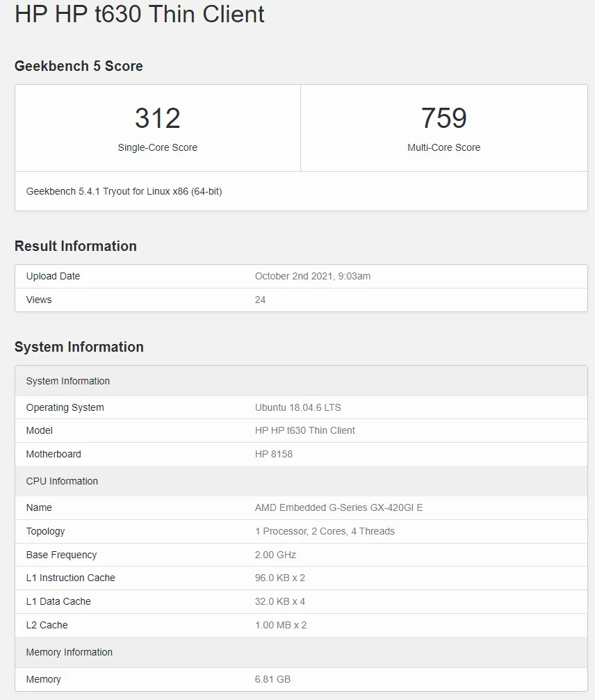Click the Base Frequency 2.00 GHz value
This screenshot has height=700, width=595.
[x=275, y=555]
